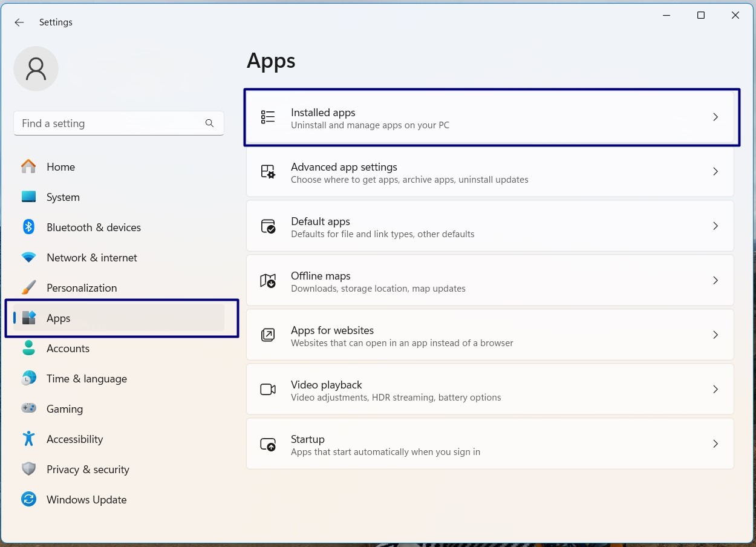Click the Network & internet Wi-Fi icon

28,258
